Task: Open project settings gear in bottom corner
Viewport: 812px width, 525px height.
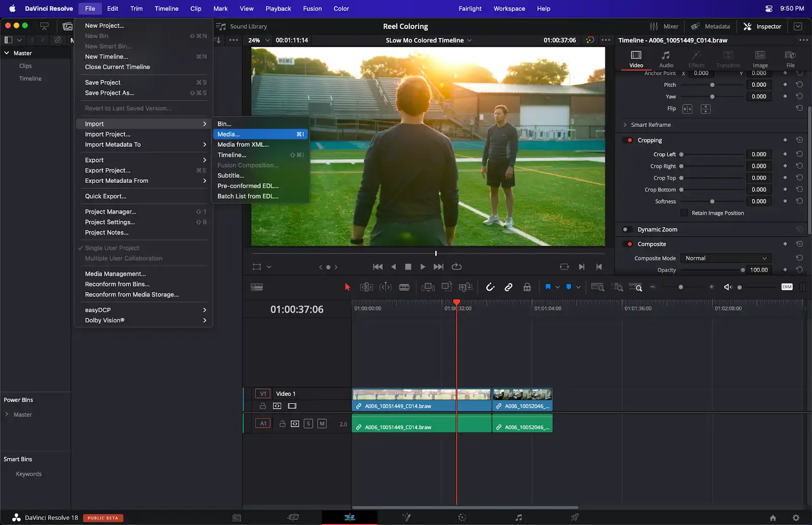Action: 796,517
